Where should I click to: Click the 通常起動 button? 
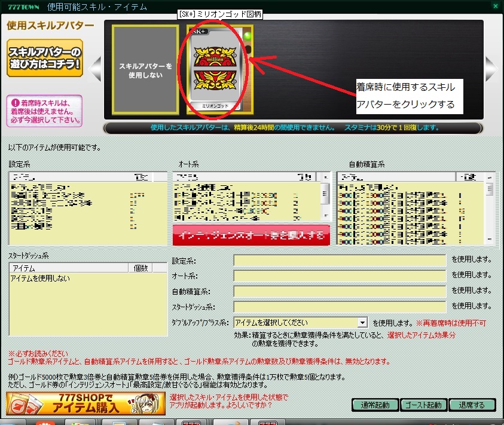click(375, 405)
